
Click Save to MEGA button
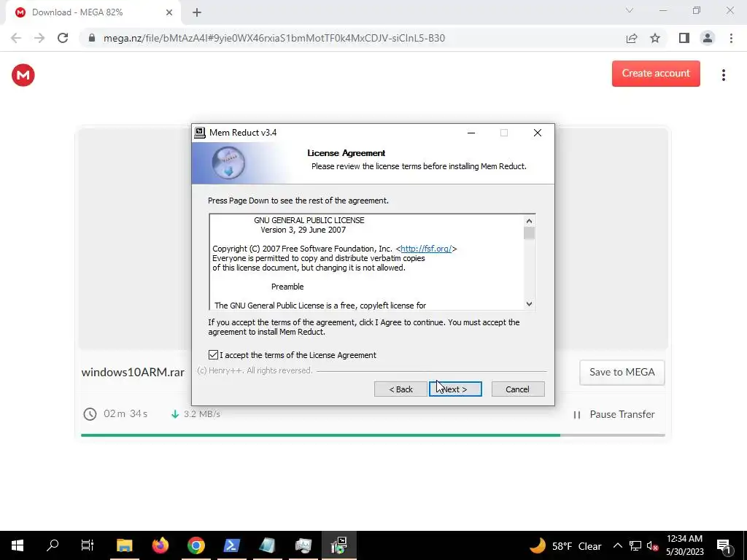[622, 373]
